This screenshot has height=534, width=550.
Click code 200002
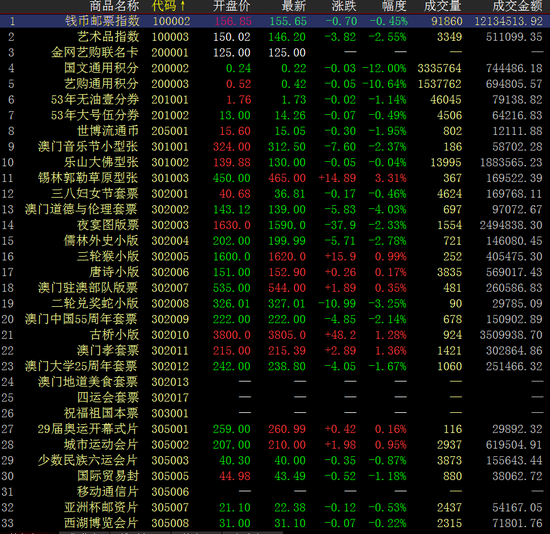170,68
